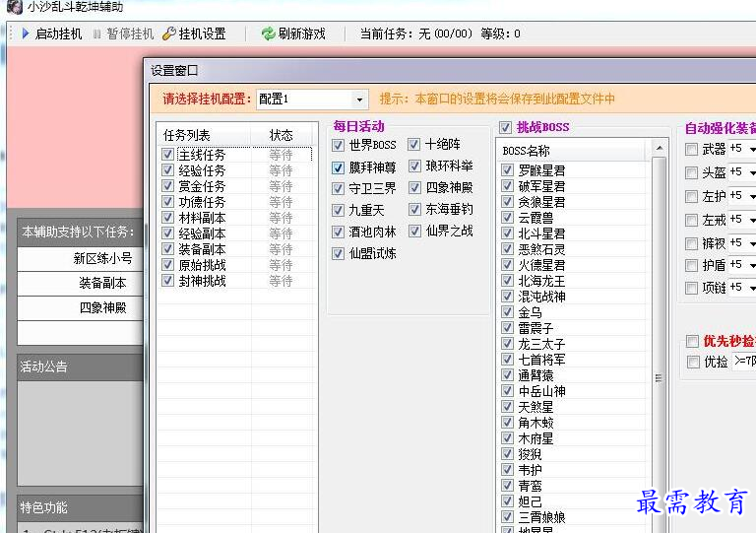Start hang-up with 启动挂机 button

[x=52, y=33]
